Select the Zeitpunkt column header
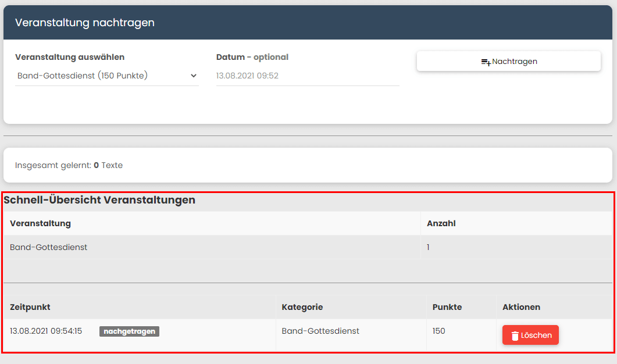Screen dimensions: 617x364 [34, 307]
